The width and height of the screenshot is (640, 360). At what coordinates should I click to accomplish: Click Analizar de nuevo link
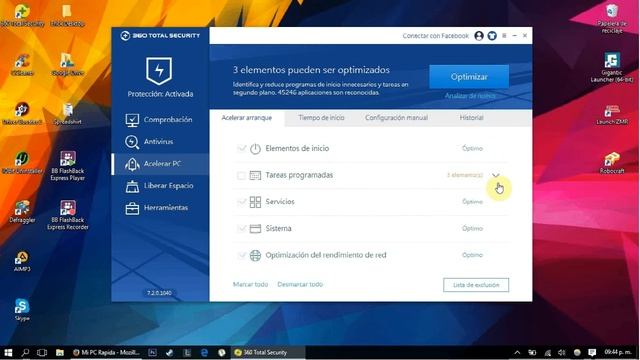coord(470,96)
